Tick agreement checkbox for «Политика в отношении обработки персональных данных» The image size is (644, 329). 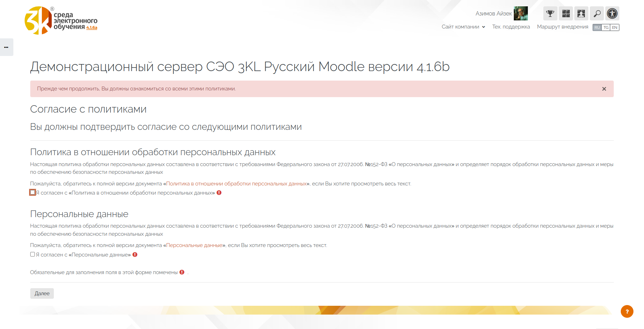pos(33,192)
